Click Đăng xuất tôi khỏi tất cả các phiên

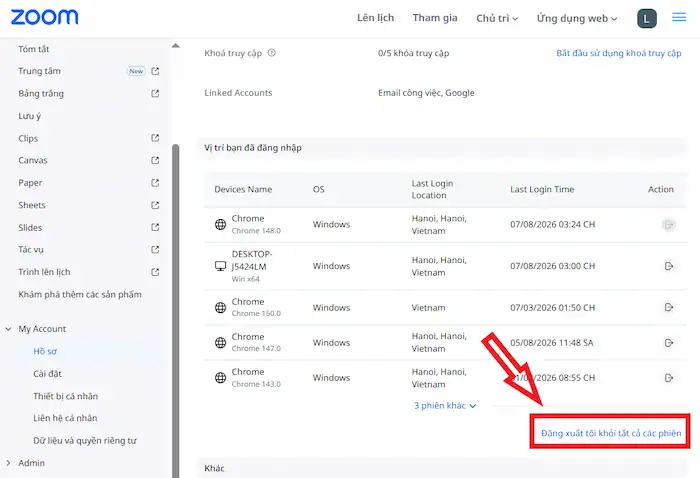click(611, 433)
